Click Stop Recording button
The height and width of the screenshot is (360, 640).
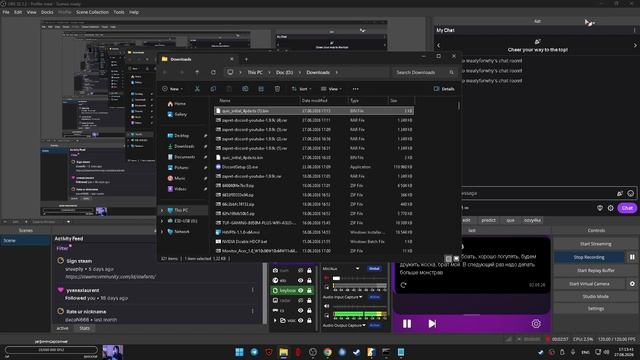coord(589,257)
